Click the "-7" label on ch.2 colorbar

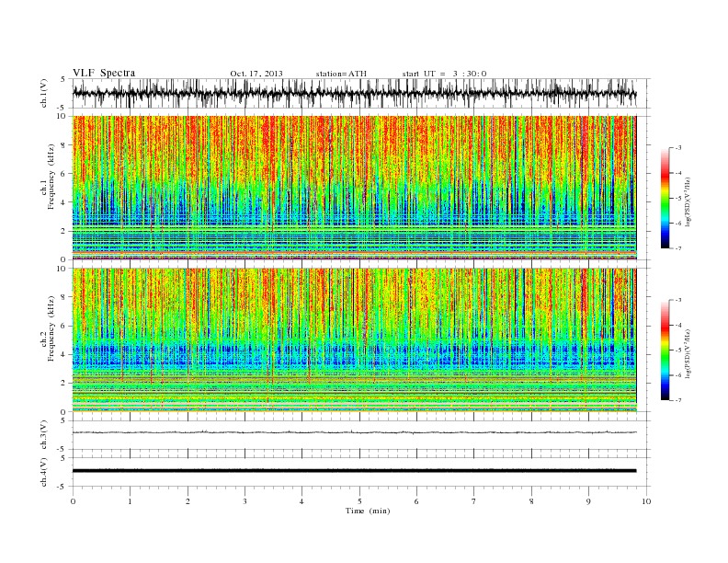(x=678, y=400)
